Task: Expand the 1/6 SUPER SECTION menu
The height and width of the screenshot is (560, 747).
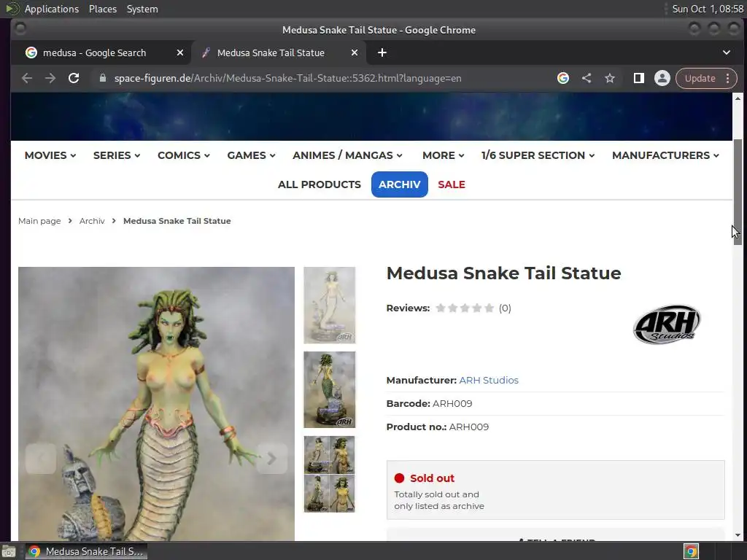Action: click(538, 155)
